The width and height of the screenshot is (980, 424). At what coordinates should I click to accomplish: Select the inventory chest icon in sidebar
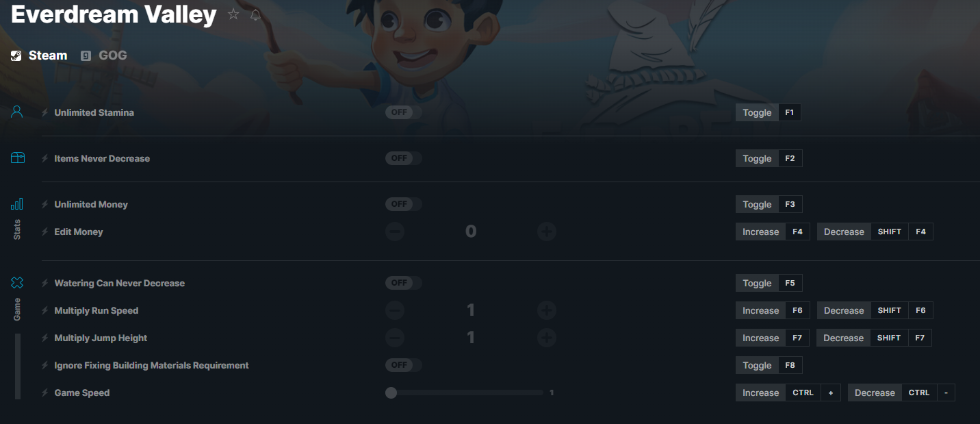coord(17,158)
